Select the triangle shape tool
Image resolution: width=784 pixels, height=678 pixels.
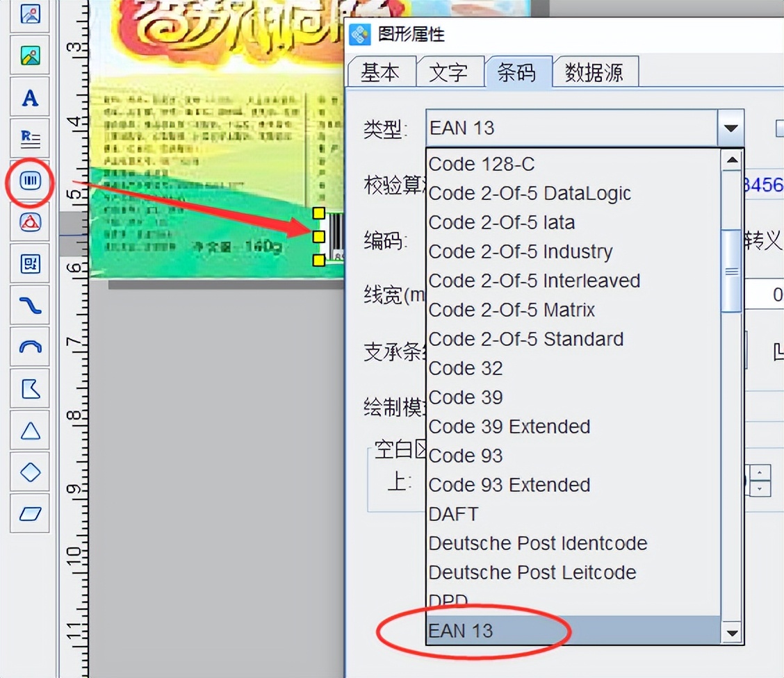(30, 430)
